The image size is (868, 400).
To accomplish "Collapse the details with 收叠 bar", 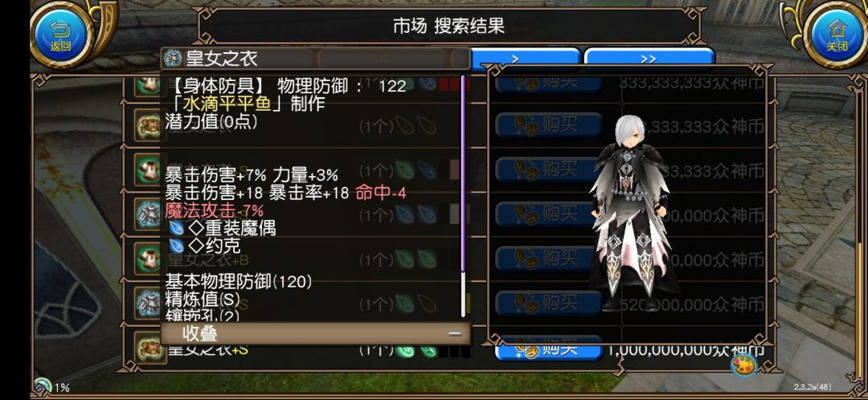I will point(316,333).
